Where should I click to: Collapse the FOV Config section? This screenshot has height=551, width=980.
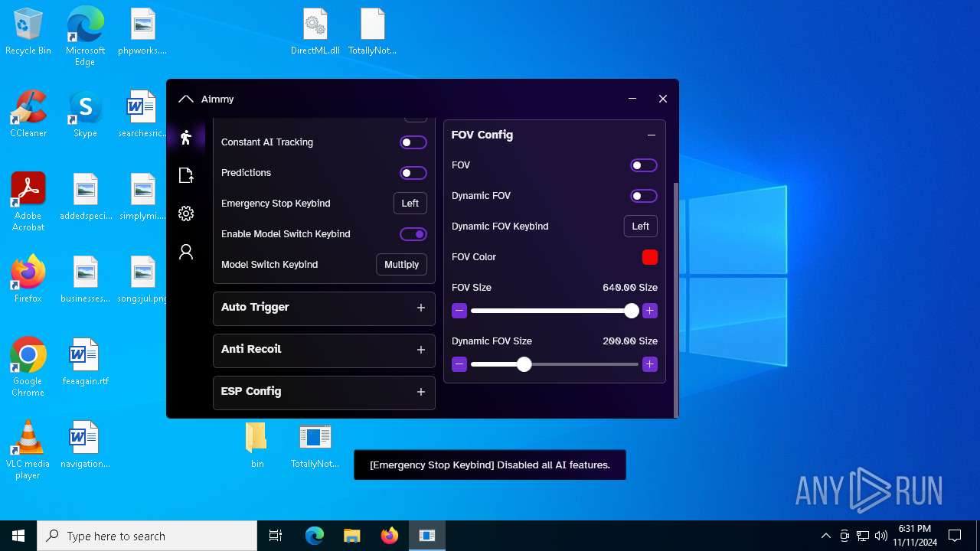[652, 135]
